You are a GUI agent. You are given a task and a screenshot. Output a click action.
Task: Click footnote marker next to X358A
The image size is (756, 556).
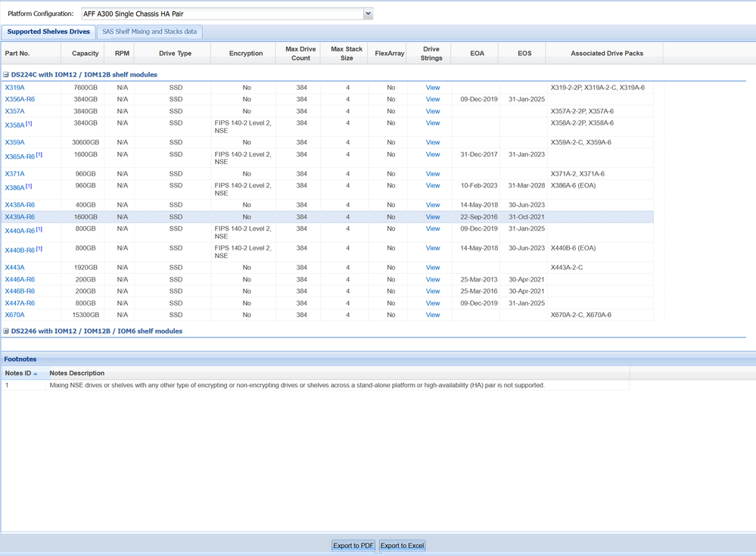pos(29,123)
